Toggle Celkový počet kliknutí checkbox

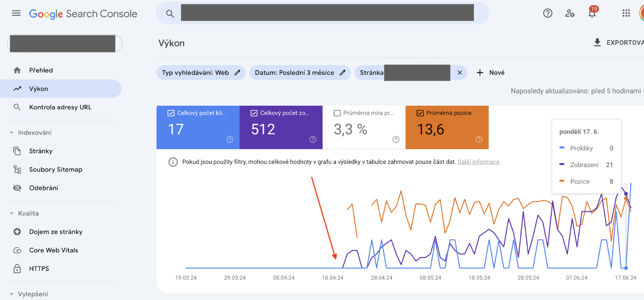pos(171,113)
